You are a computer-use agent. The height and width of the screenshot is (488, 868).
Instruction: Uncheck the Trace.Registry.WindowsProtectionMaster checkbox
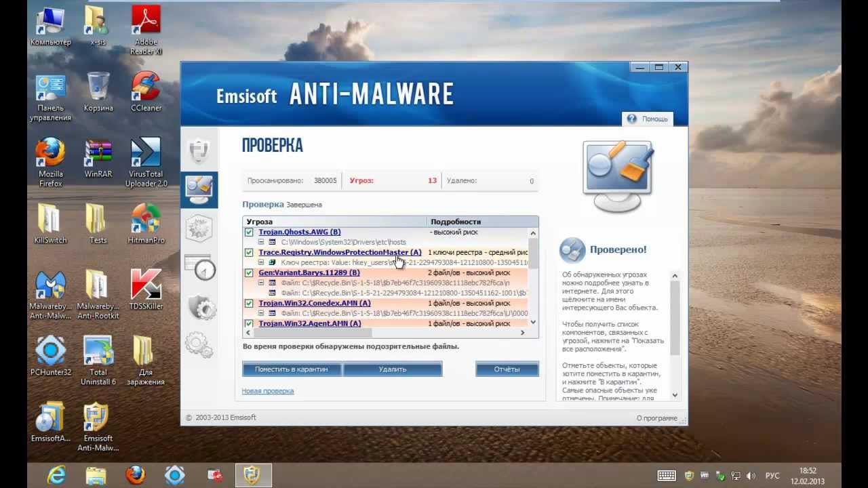point(249,252)
